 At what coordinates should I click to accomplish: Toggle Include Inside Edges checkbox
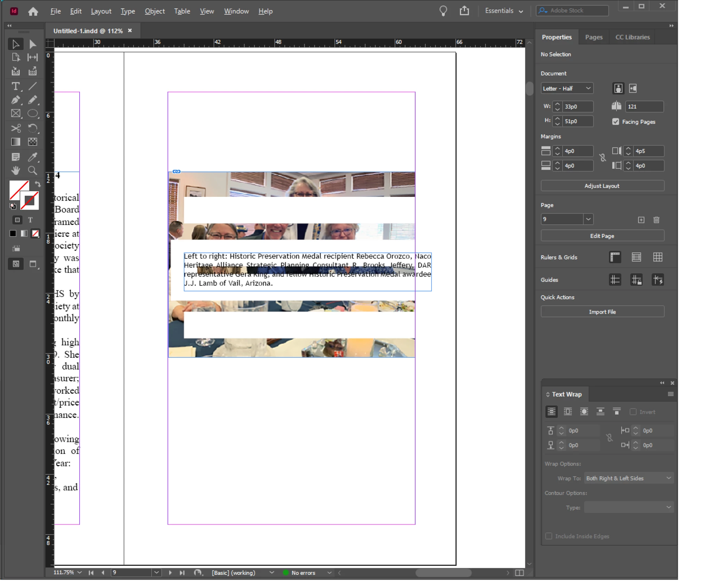549,536
